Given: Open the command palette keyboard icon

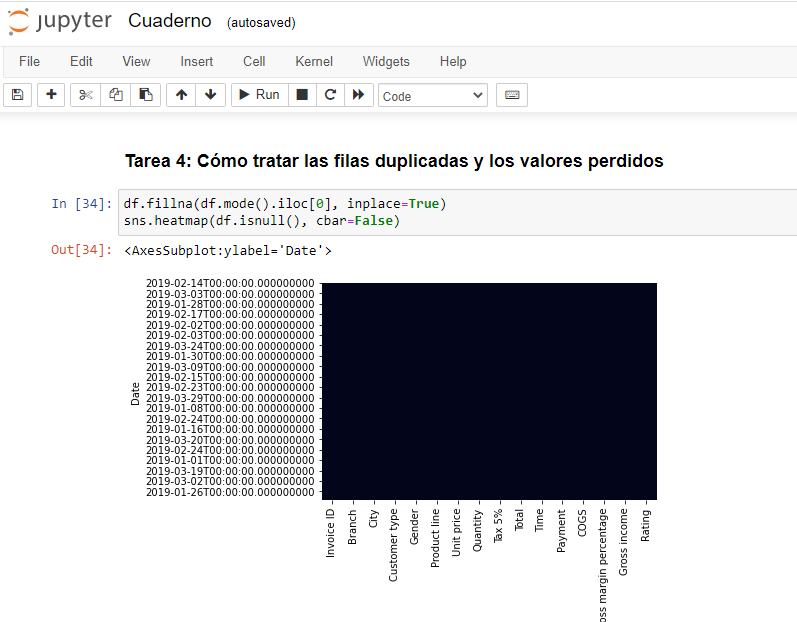Looking at the screenshot, I should 512,95.
